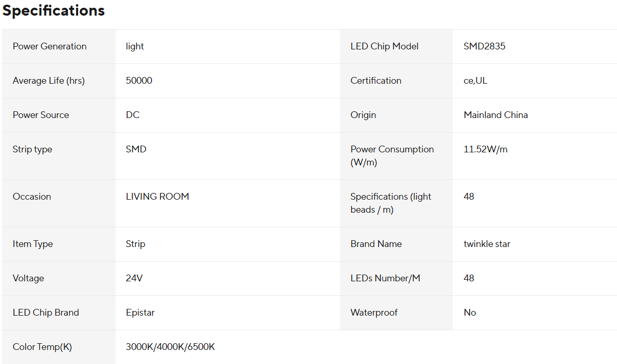Select the ce,UL certification value
This screenshot has height=364, width=617.
point(475,81)
